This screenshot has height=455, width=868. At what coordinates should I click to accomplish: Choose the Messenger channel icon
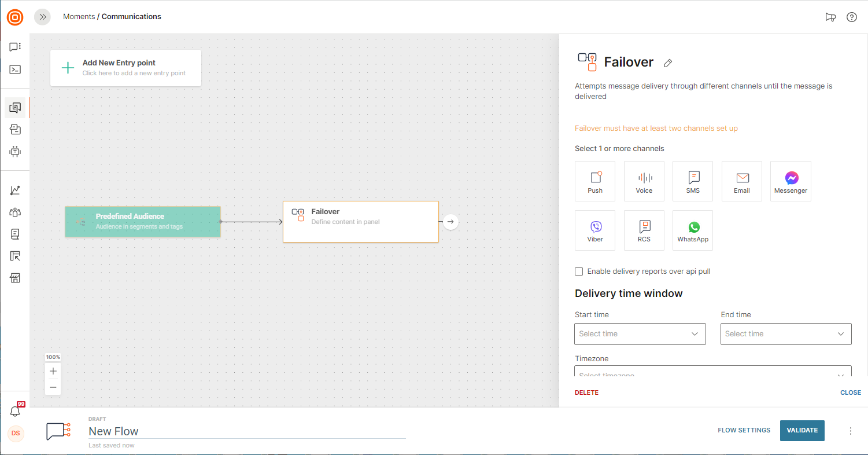click(x=791, y=181)
